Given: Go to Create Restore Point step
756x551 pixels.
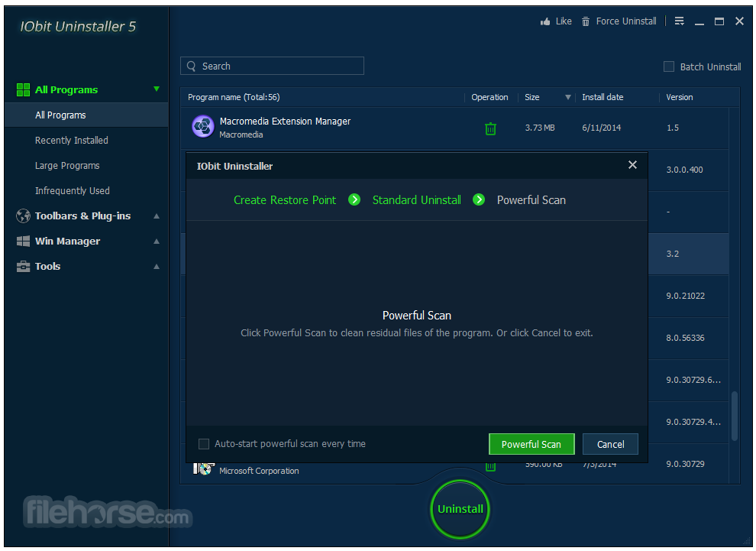Looking at the screenshot, I should [x=285, y=200].
